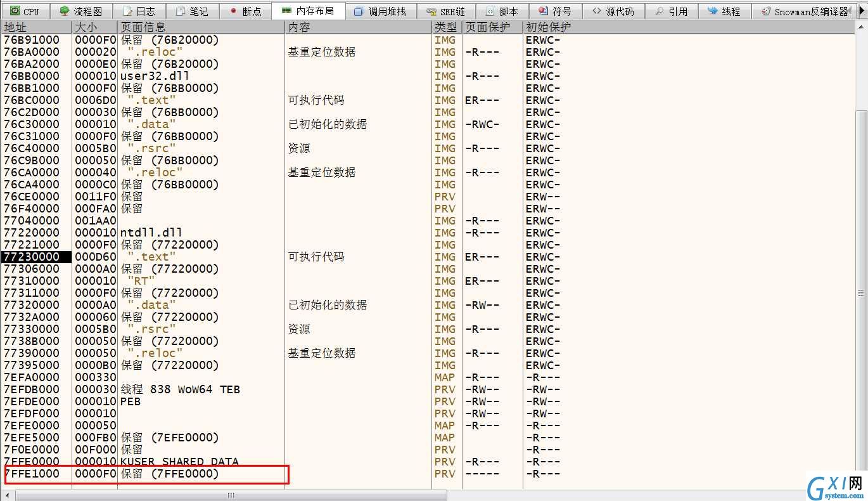The width and height of the screenshot is (868, 501).
Task: Select the ntdll.dll entry
Action: 151,233
